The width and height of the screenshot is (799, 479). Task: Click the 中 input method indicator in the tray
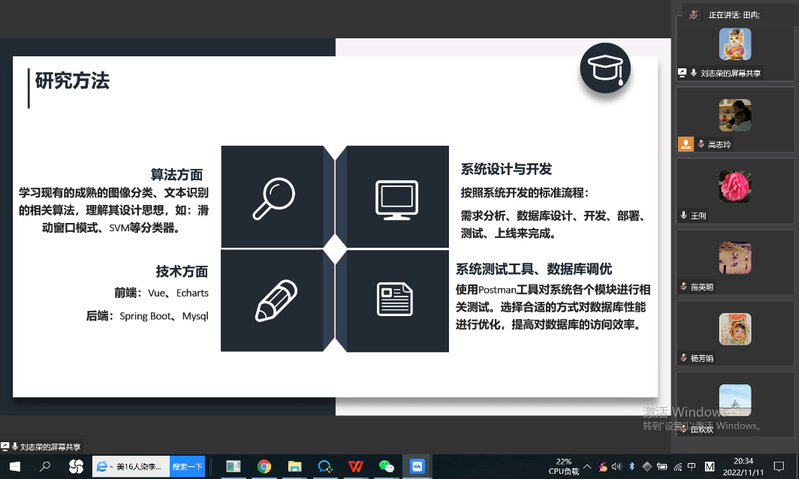691,466
